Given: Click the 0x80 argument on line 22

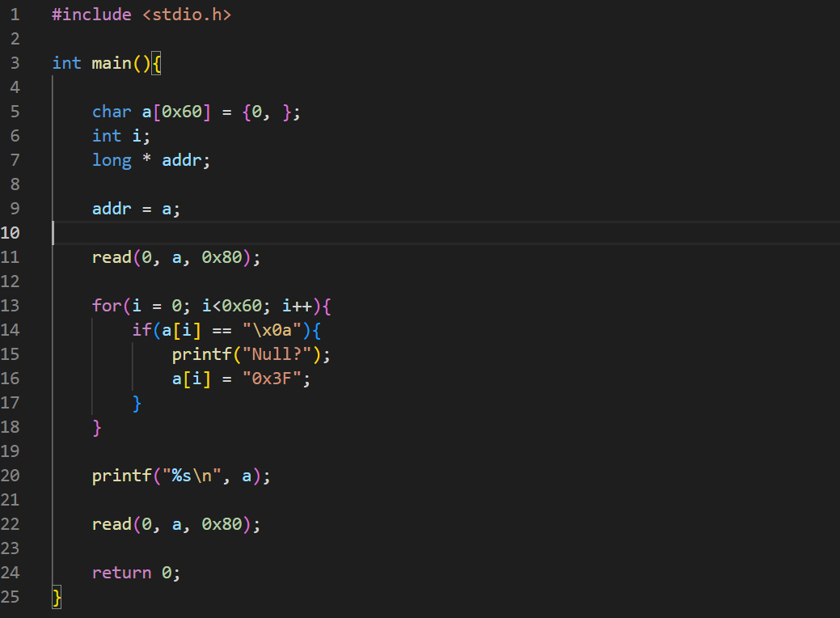Looking at the screenshot, I should tap(222, 524).
